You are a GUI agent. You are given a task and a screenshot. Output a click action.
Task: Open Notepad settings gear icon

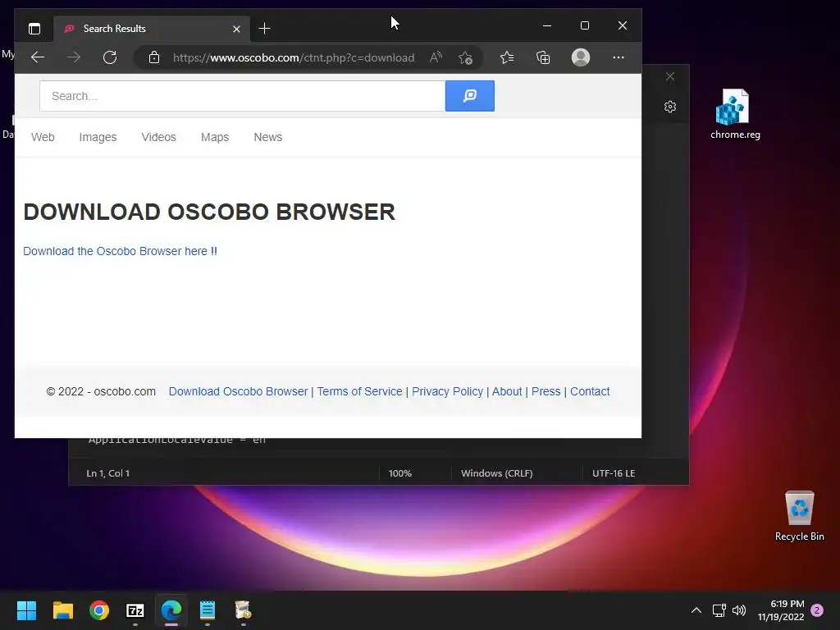(670, 107)
